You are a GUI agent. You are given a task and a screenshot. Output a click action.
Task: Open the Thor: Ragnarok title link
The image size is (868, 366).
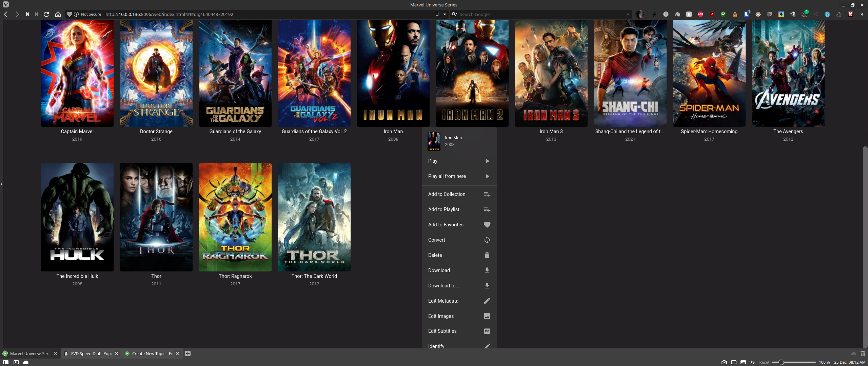(235, 276)
